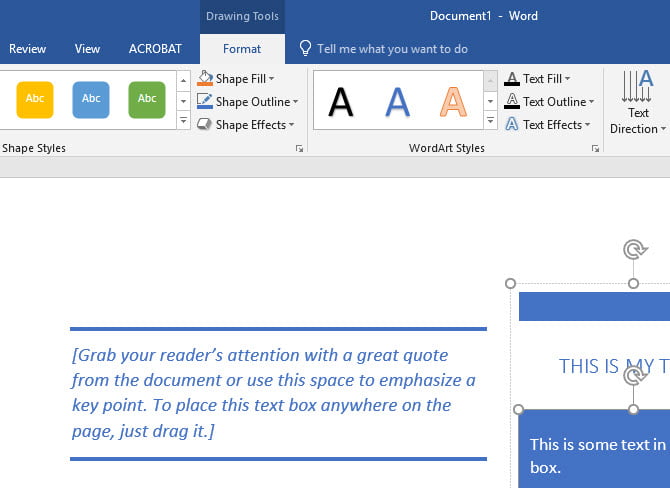The image size is (670, 488).
Task: Open the Shape Effects dropdown arrow
Action: point(291,125)
